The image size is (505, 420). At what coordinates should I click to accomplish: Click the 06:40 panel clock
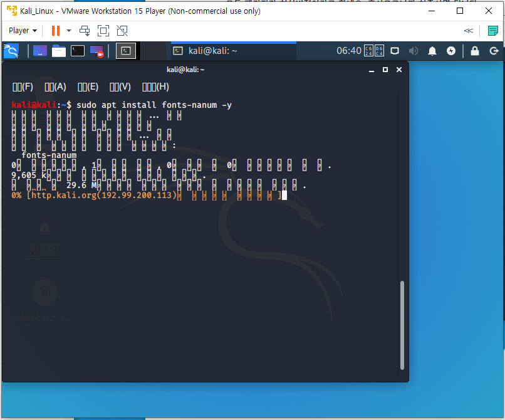point(349,51)
